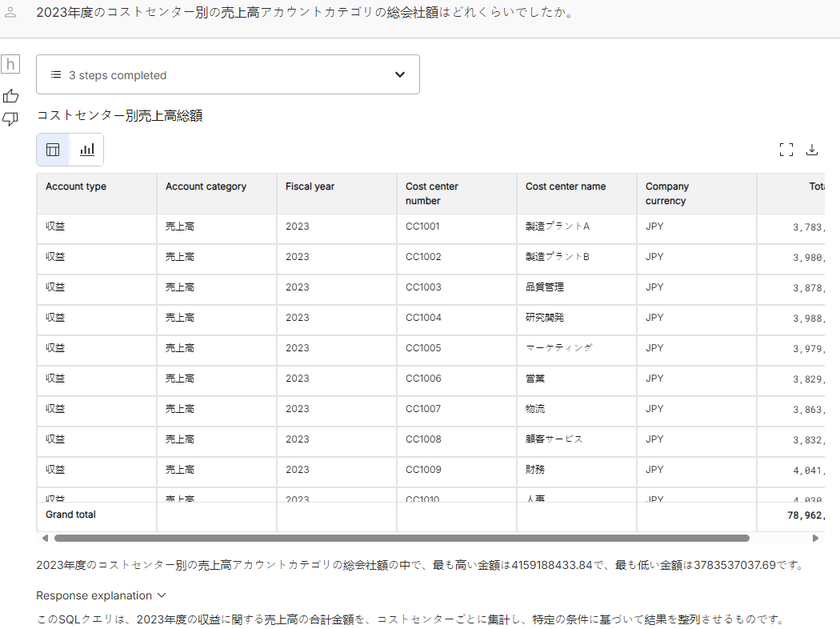Click left arrow of horizontal scrollbar
The width and height of the screenshot is (840, 629).
pos(46,539)
